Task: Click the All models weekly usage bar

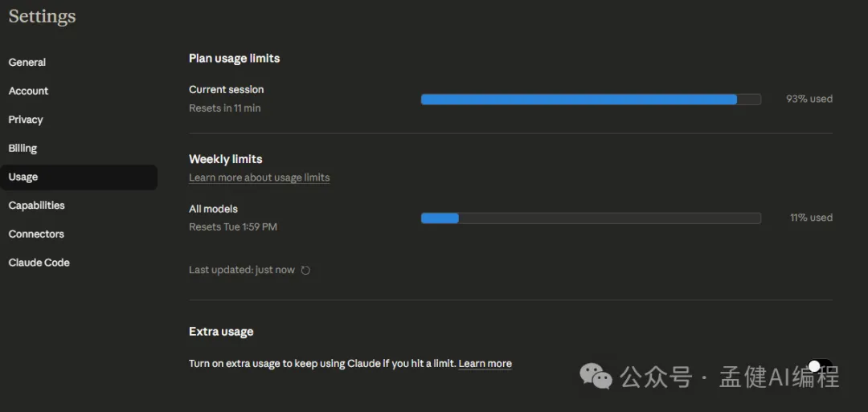Action: pyautogui.click(x=591, y=218)
